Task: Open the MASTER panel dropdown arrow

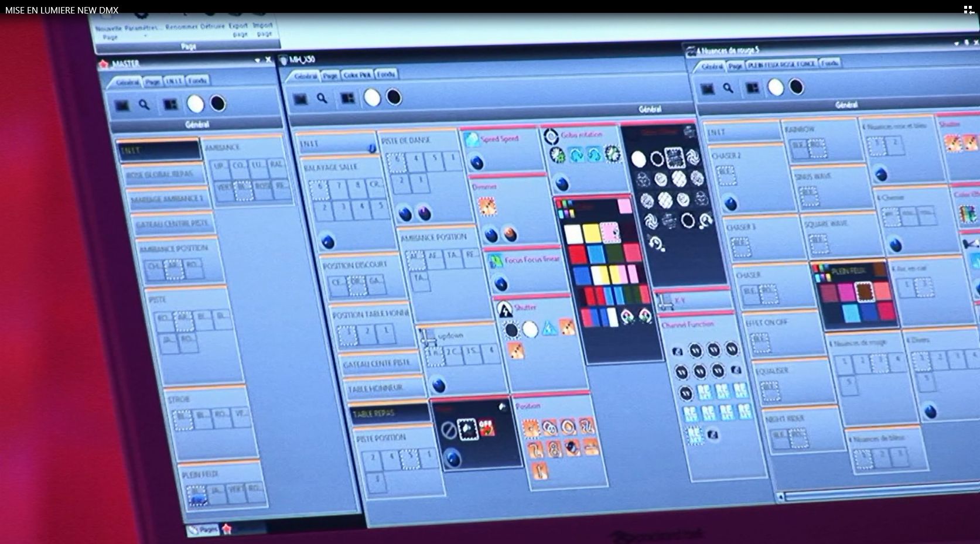Action: point(257,60)
